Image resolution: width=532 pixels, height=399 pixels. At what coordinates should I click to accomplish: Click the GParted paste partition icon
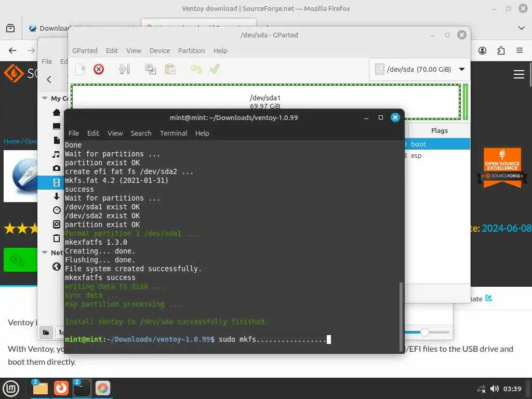pyautogui.click(x=170, y=69)
